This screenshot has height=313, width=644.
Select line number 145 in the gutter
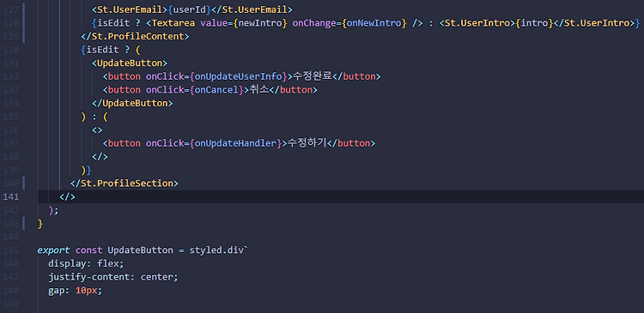pos(10,250)
